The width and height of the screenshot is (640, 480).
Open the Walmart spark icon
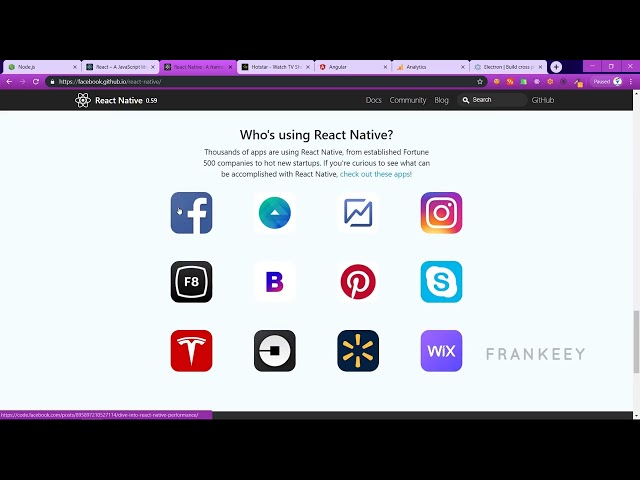[x=358, y=351]
